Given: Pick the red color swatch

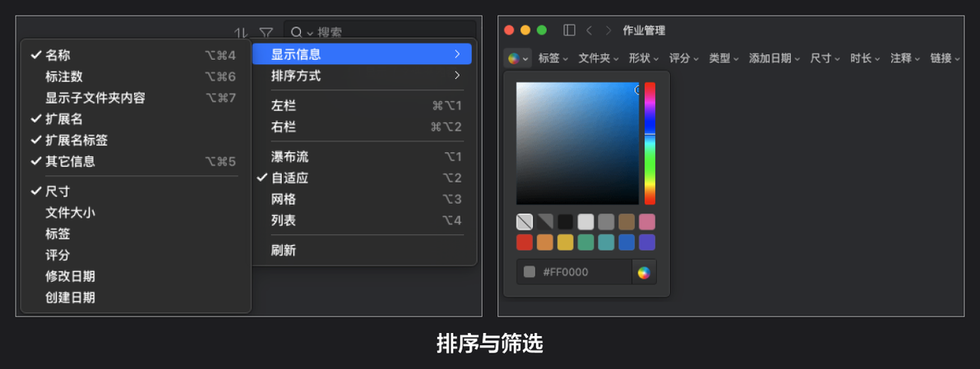Looking at the screenshot, I should pos(525,242).
